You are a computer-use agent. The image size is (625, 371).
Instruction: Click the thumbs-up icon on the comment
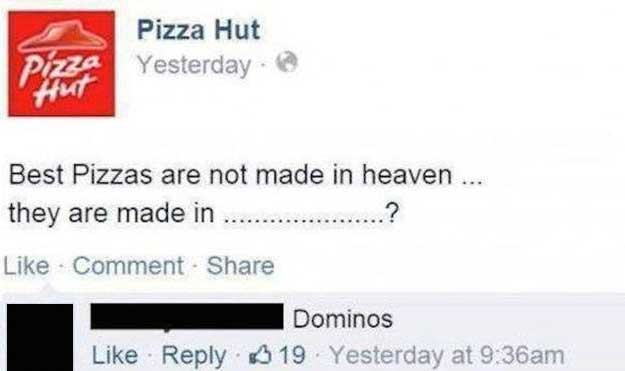261,354
